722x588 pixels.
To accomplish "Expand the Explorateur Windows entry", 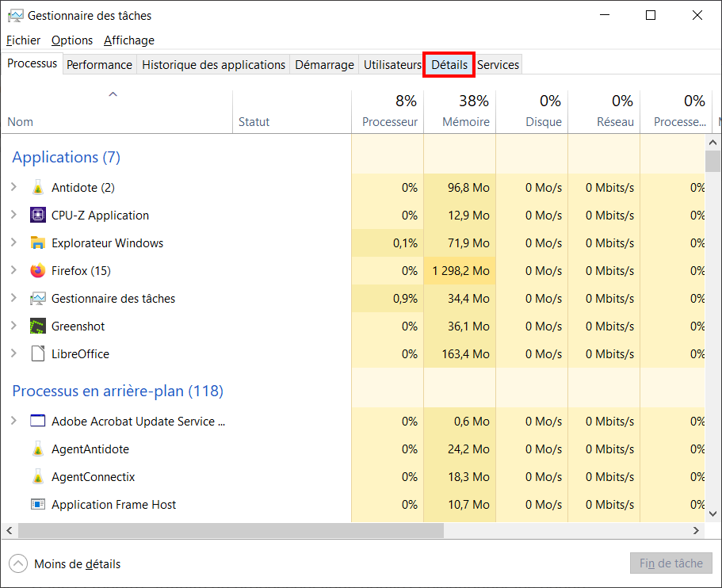I will pyautogui.click(x=13, y=242).
